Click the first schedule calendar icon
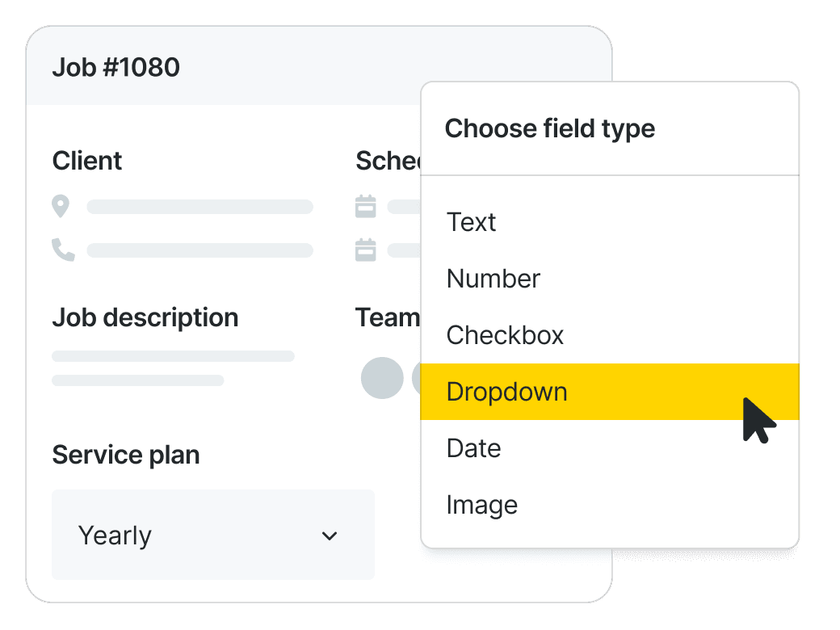 point(365,206)
